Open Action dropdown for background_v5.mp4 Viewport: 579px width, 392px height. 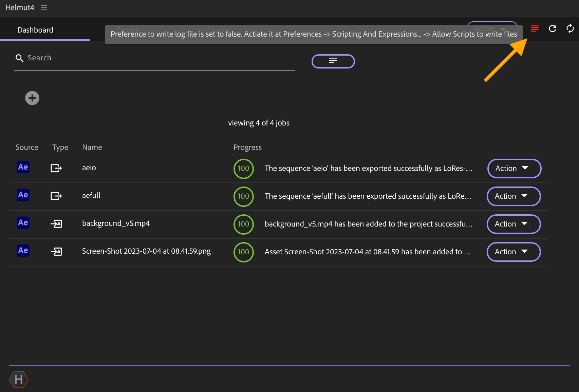tap(513, 224)
